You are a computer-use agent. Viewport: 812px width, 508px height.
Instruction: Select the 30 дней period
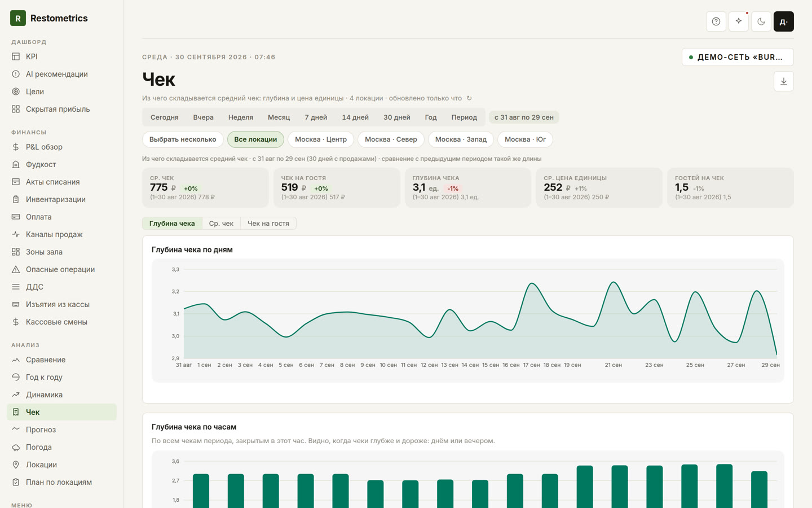click(397, 117)
